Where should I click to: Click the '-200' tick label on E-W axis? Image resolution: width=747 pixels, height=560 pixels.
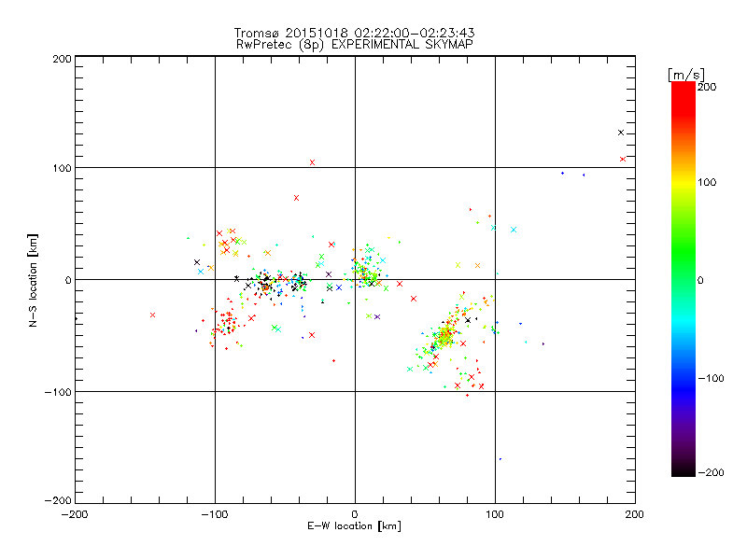[x=75, y=514]
